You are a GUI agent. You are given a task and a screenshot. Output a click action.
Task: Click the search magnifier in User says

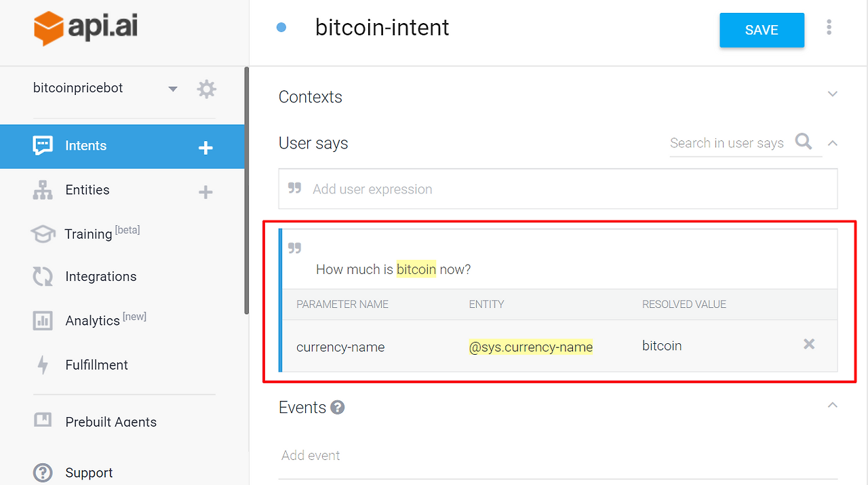804,142
